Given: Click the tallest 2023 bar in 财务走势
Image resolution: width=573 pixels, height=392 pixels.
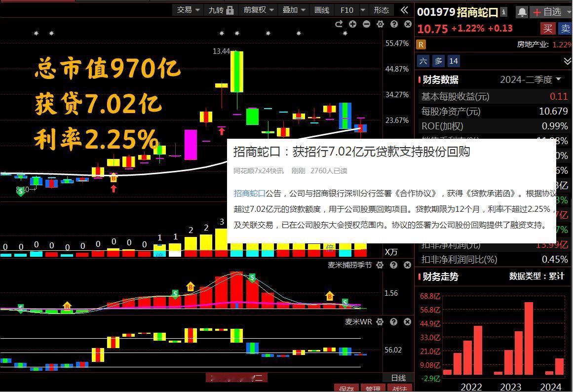Looking at the screenshot, I should 529,338.
